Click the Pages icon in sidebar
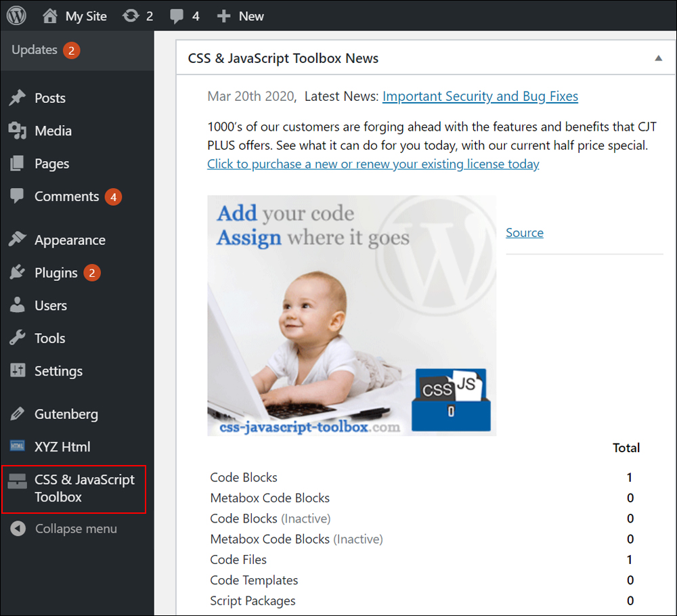The image size is (677, 616). pos(18,163)
